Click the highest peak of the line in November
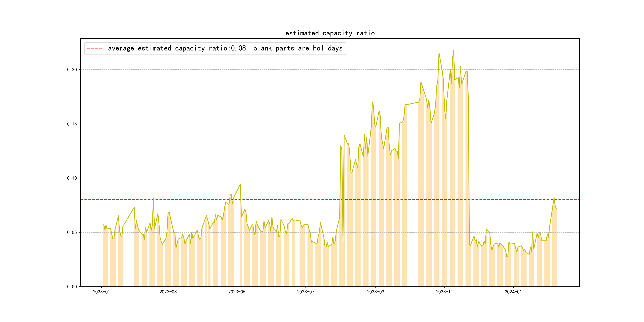Image resolution: width=644 pixels, height=322 pixels. pos(454,51)
